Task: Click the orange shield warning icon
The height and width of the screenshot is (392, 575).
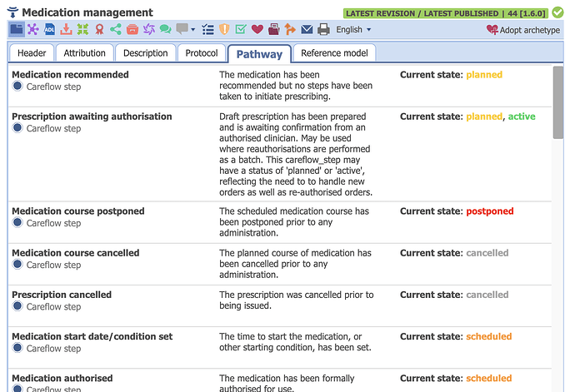Action: (x=224, y=29)
